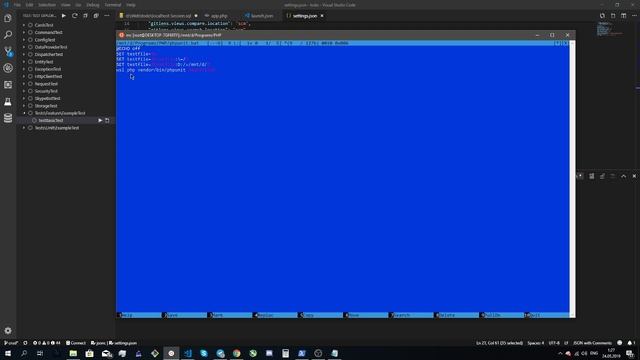The image size is (640, 360).
Task: Click the open changes editor icon
Action: [602, 16]
